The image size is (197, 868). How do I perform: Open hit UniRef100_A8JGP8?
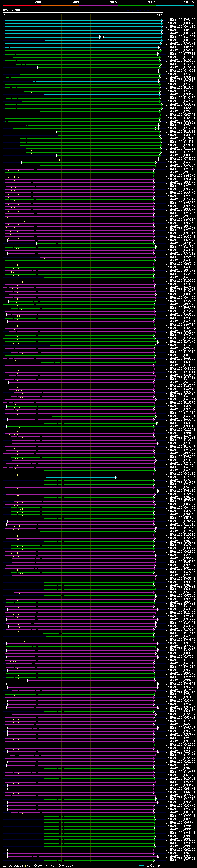[180, 37]
